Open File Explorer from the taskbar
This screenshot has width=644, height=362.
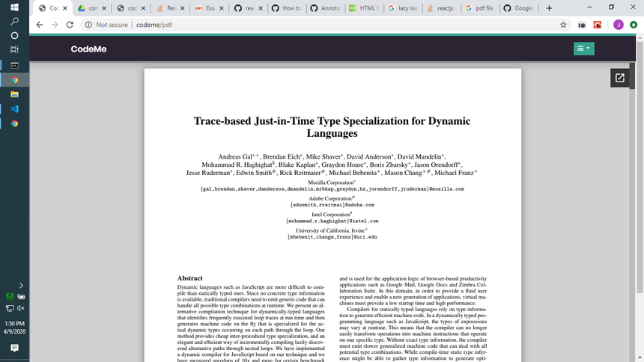tap(14, 95)
